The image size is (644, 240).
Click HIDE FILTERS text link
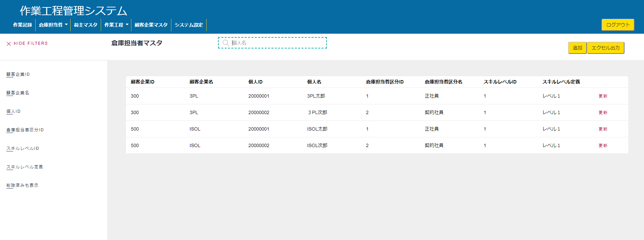pyautogui.click(x=31, y=43)
